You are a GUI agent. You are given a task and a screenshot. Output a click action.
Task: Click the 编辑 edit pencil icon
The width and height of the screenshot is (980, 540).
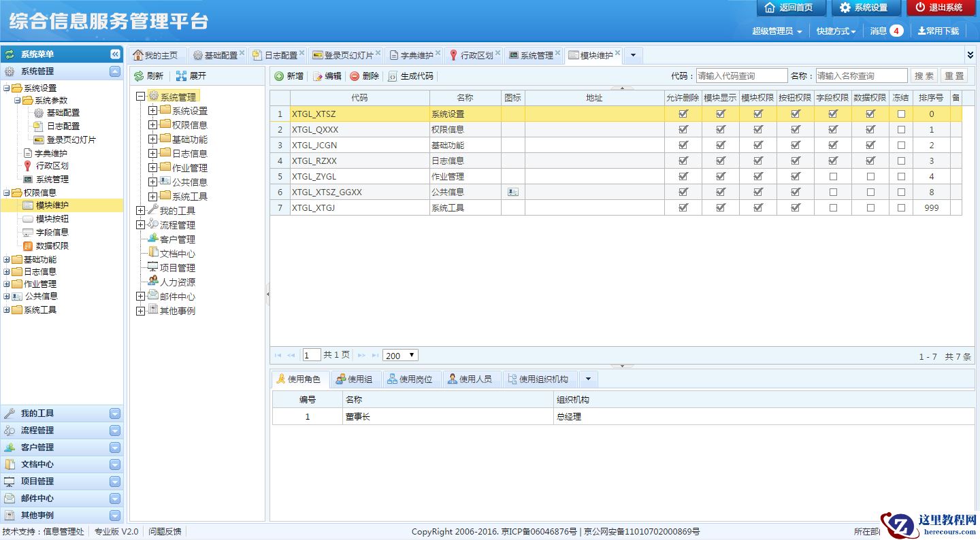click(317, 76)
